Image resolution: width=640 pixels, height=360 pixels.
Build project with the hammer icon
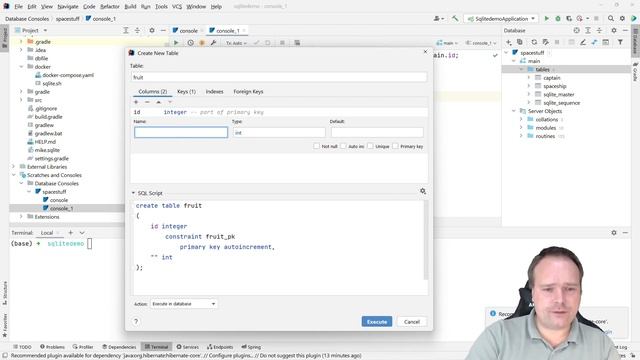point(455,18)
